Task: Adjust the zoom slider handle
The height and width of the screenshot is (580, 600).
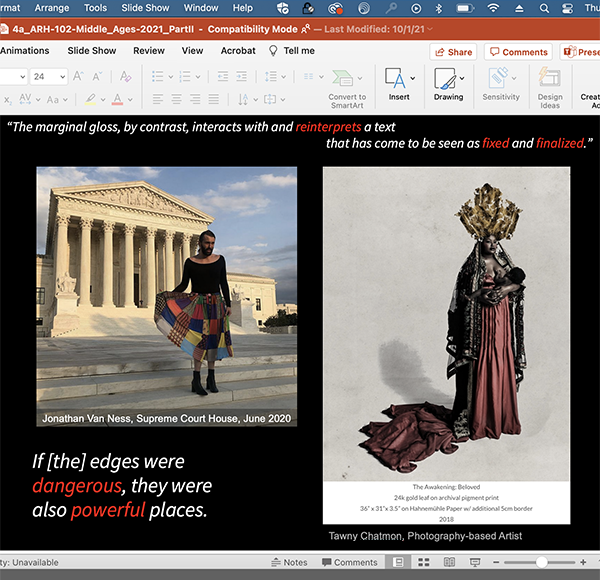Action: (541, 562)
